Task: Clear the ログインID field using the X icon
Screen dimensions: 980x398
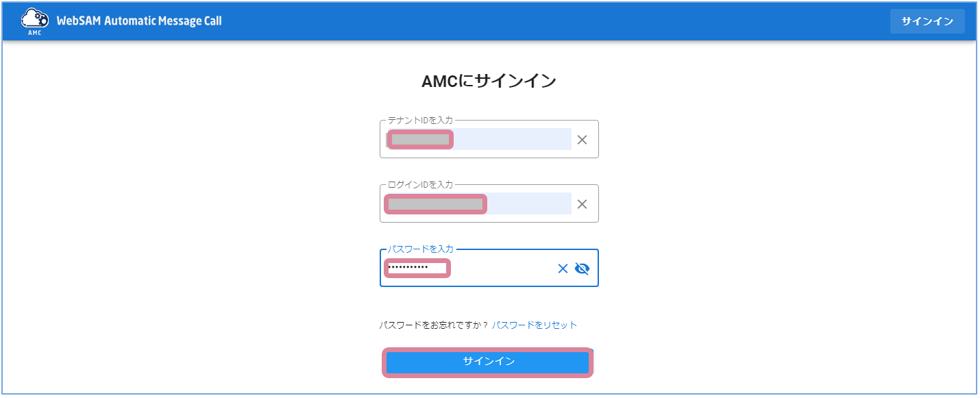Action: [x=582, y=203]
